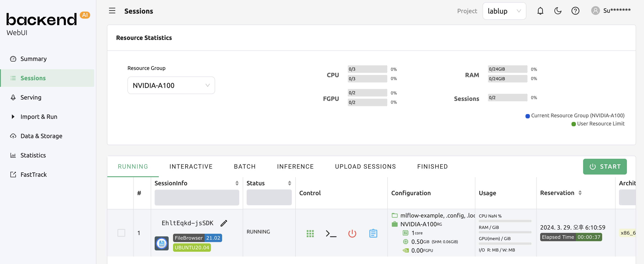Click the CPU core count icon
The image size is (644, 264).
point(405,233)
